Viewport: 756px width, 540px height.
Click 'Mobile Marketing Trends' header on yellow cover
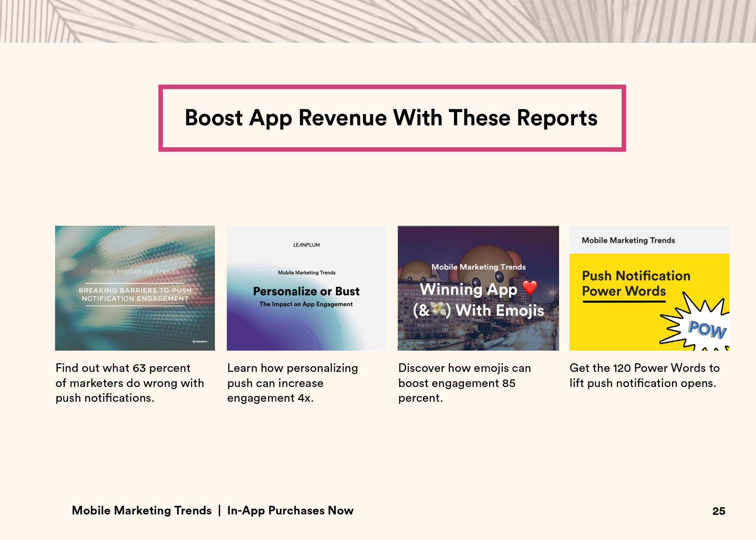[628, 240]
